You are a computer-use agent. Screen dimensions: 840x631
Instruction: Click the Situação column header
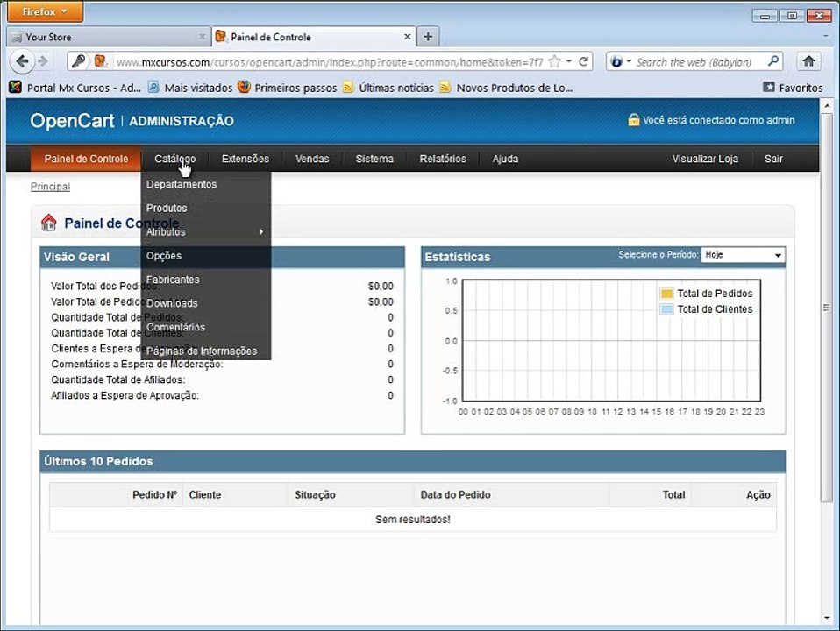coord(315,494)
